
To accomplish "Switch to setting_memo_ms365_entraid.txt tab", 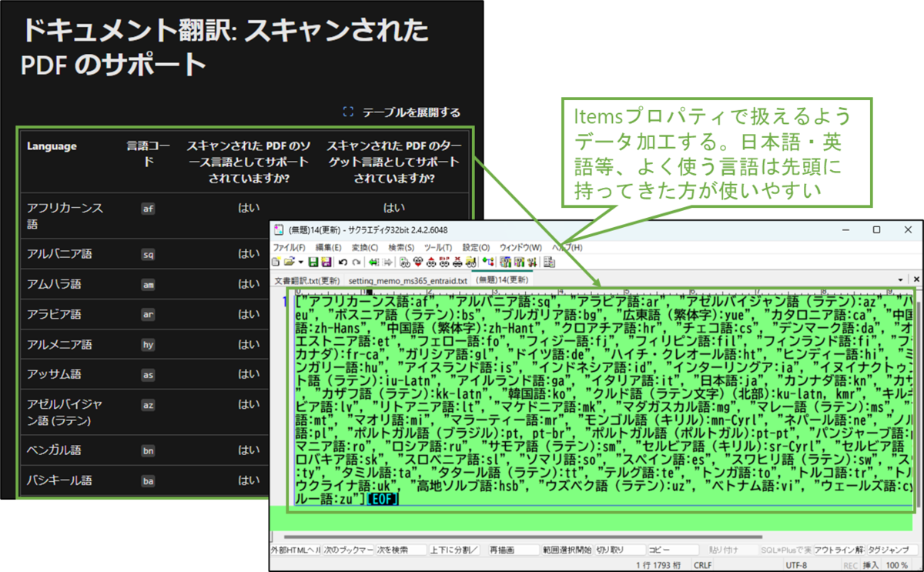I will click(408, 280).
